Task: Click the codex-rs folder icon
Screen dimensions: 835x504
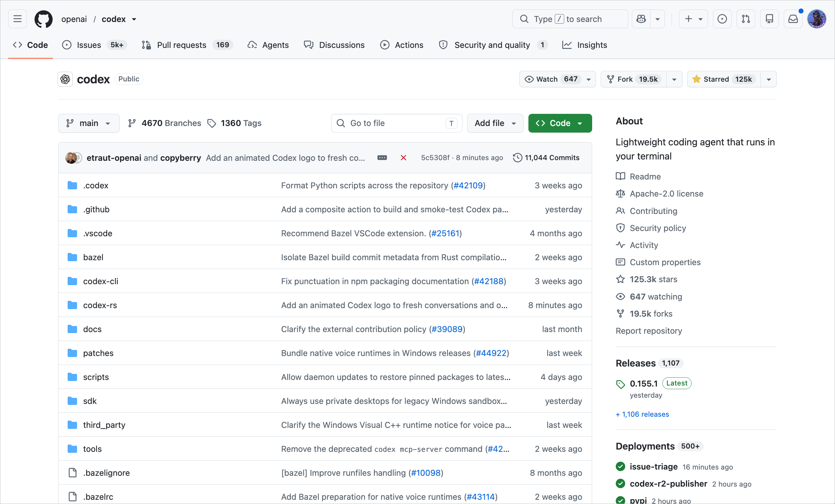Action: pyautogui.click(x=72, y=305)
